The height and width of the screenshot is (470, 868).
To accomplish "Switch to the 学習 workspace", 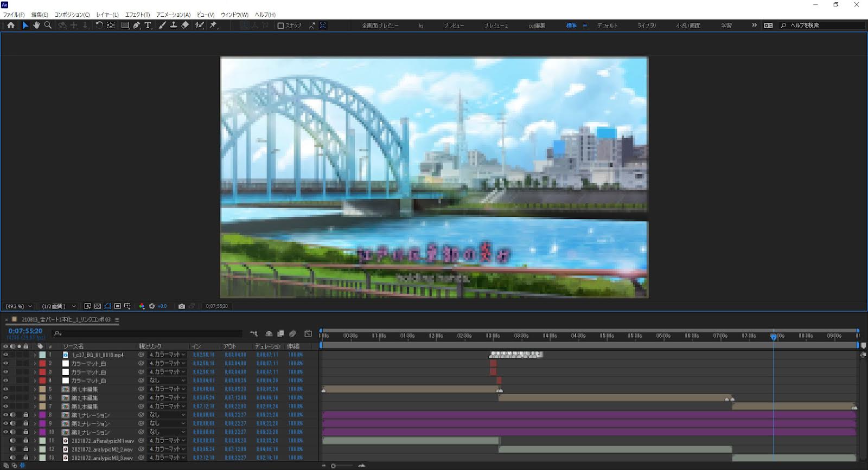I will (726, 25).
